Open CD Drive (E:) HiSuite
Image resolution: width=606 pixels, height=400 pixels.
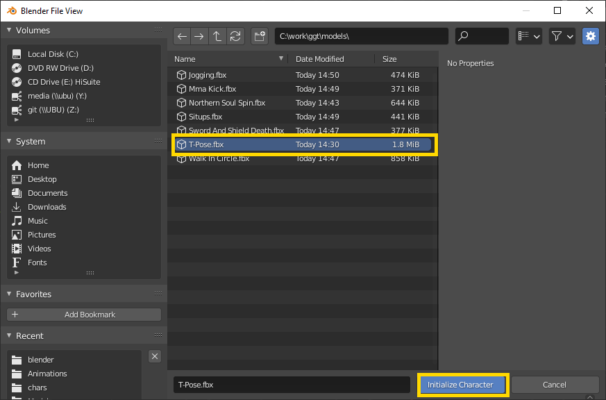pyautogui.click(x=84, y=82)
